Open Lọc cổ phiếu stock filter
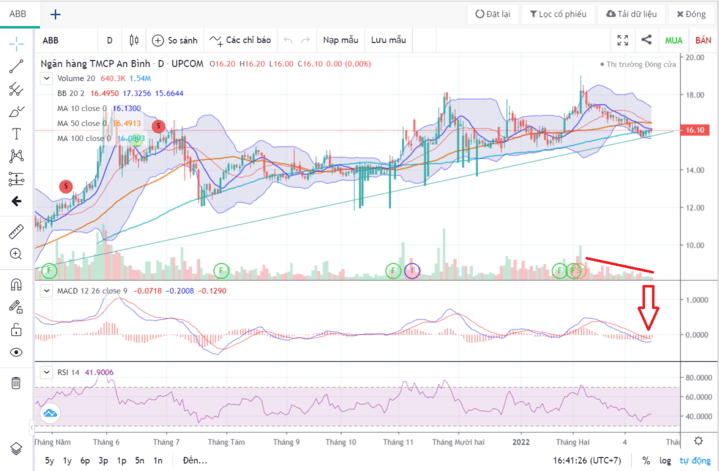The width and height of the screenshot is (719, 471). coord(558,14)
